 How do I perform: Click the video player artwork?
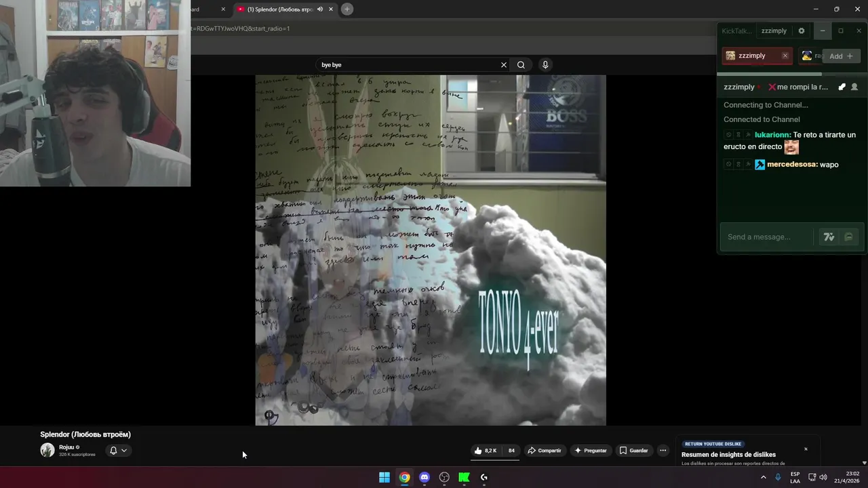pyautogui.click(x=431, y=250)
